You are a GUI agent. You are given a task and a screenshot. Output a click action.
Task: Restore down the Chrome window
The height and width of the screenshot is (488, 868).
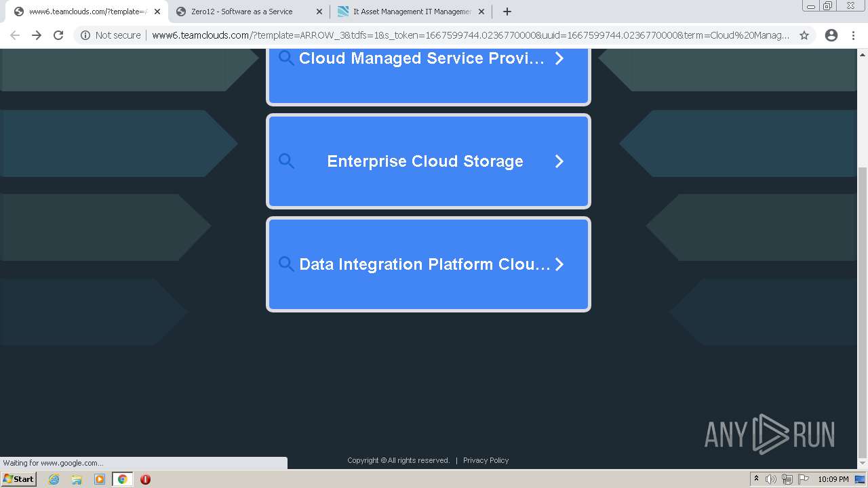827,5
